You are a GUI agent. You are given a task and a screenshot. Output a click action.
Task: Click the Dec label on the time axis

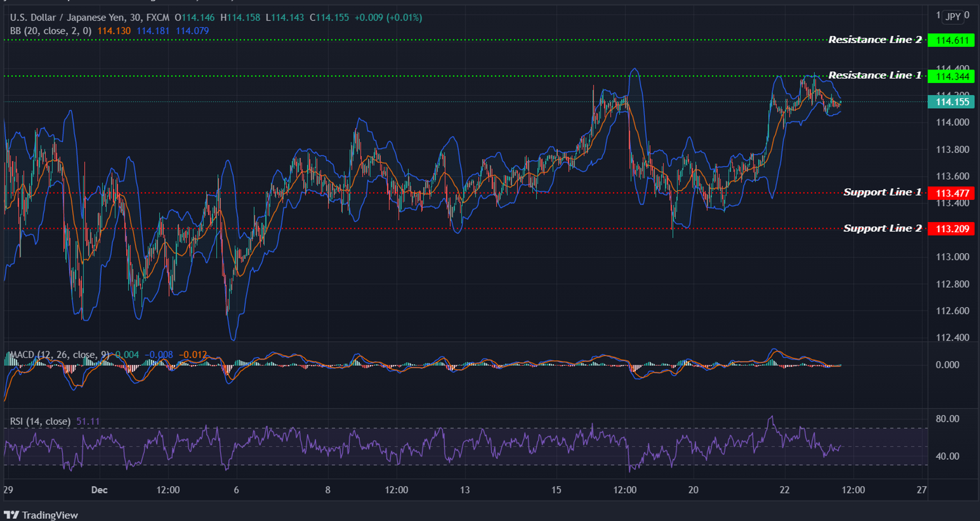tap(100, 490)
